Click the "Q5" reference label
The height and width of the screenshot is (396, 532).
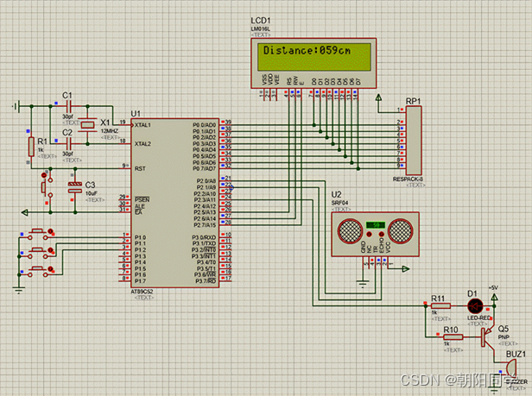pos(503,329)
